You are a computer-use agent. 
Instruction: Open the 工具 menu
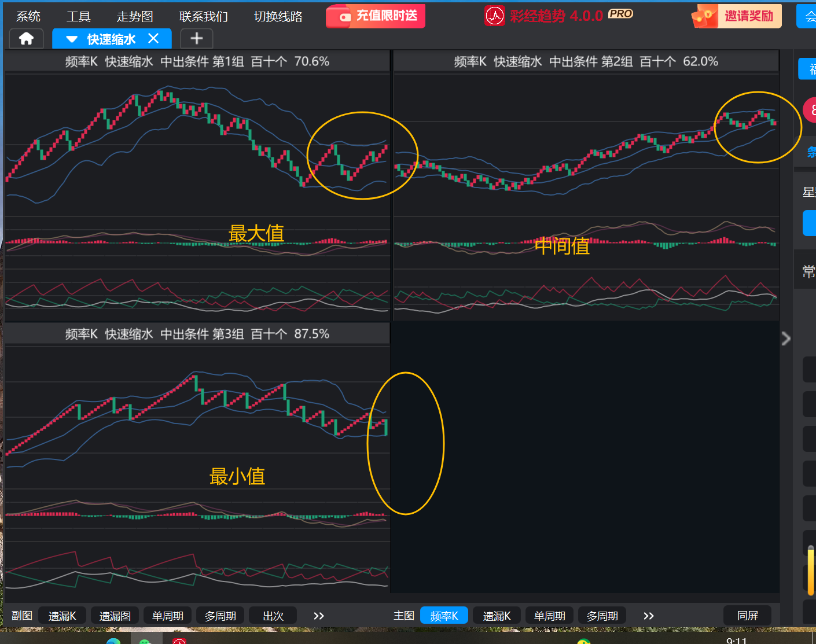[x=78, y=16]
